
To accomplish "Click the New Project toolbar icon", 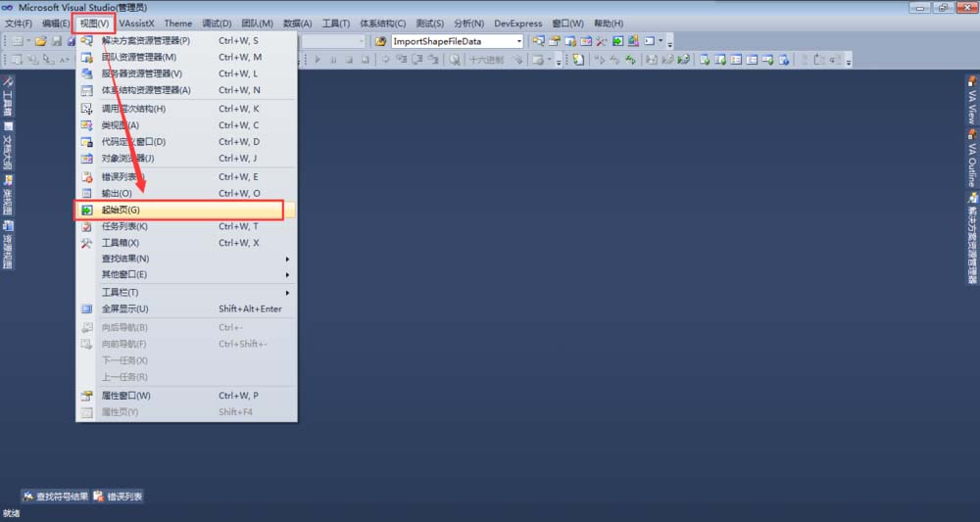I will coord(18,42).
